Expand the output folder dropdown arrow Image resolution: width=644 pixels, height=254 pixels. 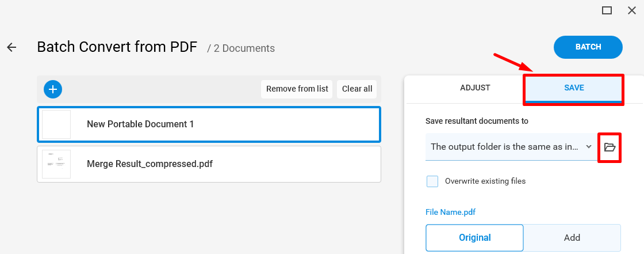click(x=589, y=146)
